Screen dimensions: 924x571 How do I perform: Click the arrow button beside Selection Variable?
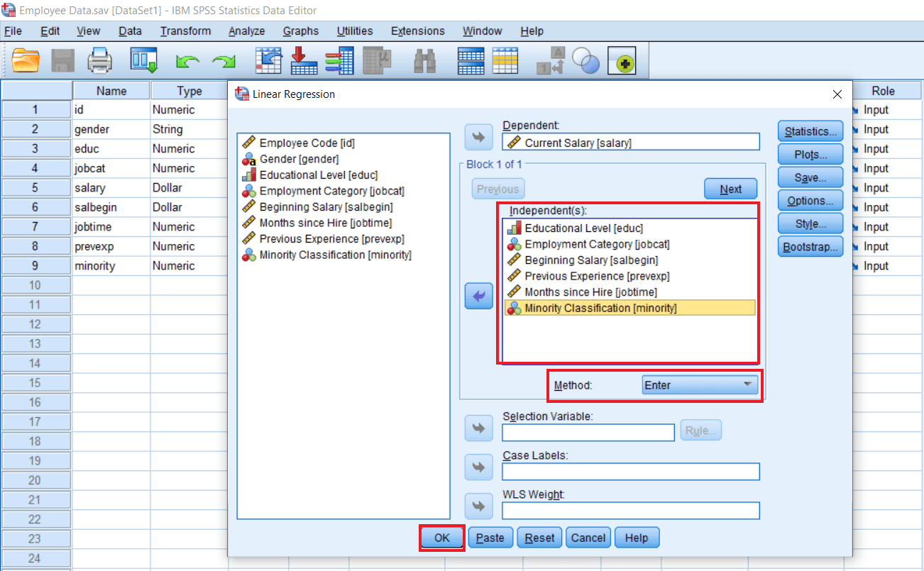pos(478,428)
